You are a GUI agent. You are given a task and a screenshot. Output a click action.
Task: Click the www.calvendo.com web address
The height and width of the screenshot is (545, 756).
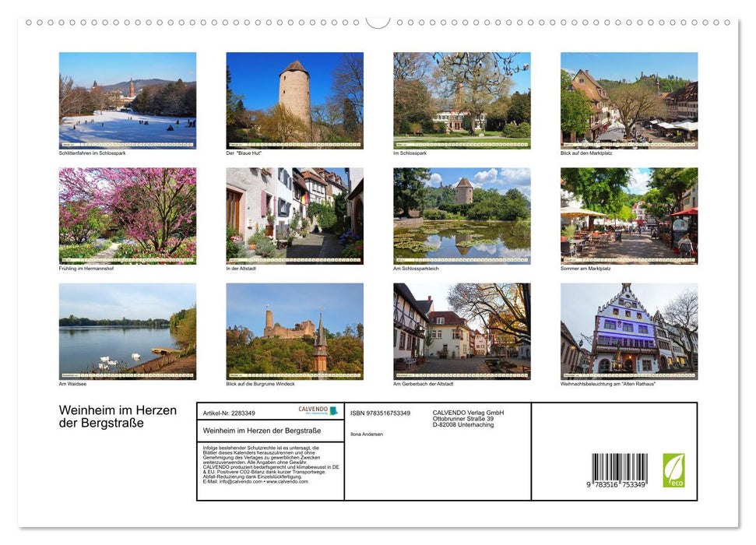click(287, 481)
